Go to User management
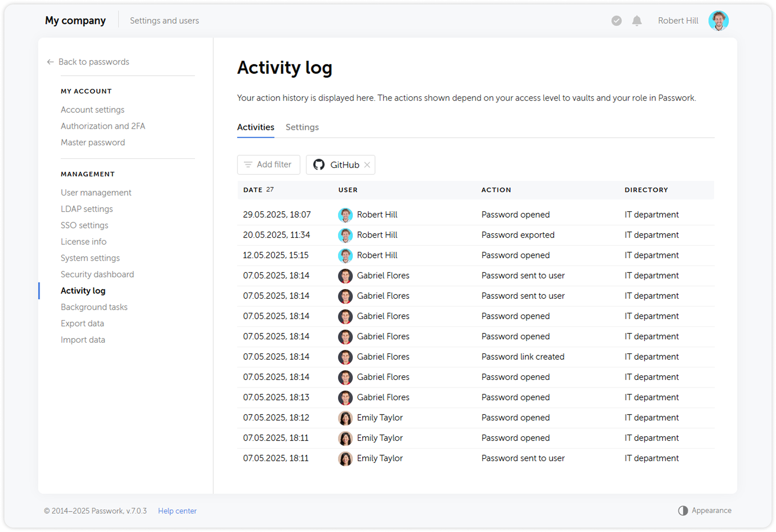 (x=96, y=193)
